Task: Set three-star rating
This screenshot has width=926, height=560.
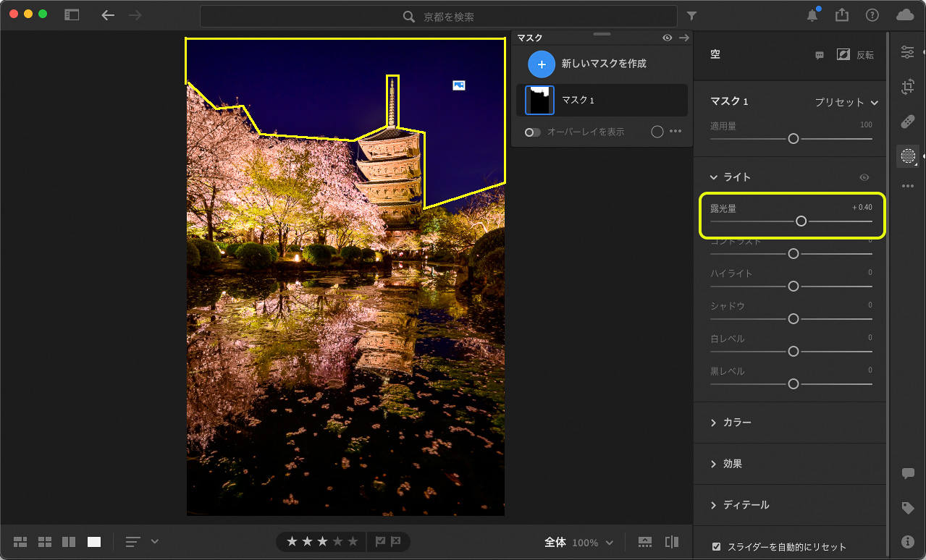Action: point(323,542)
